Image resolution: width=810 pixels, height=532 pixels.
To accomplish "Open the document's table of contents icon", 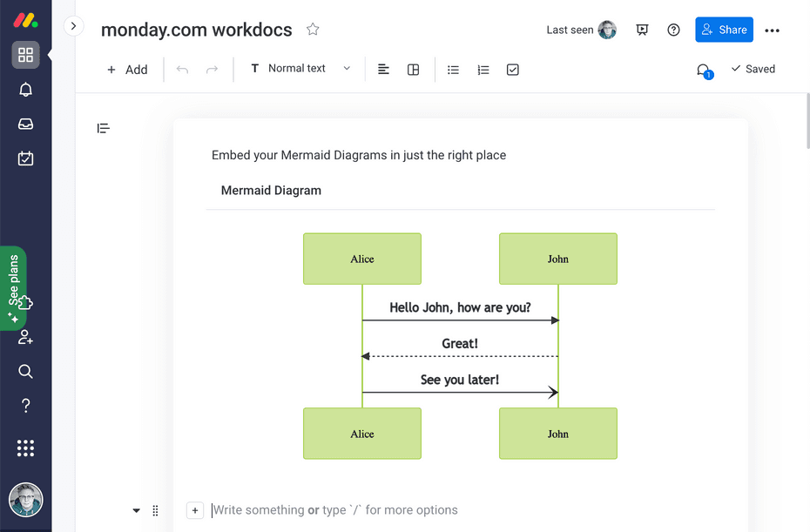I will (x=103, y=127).
